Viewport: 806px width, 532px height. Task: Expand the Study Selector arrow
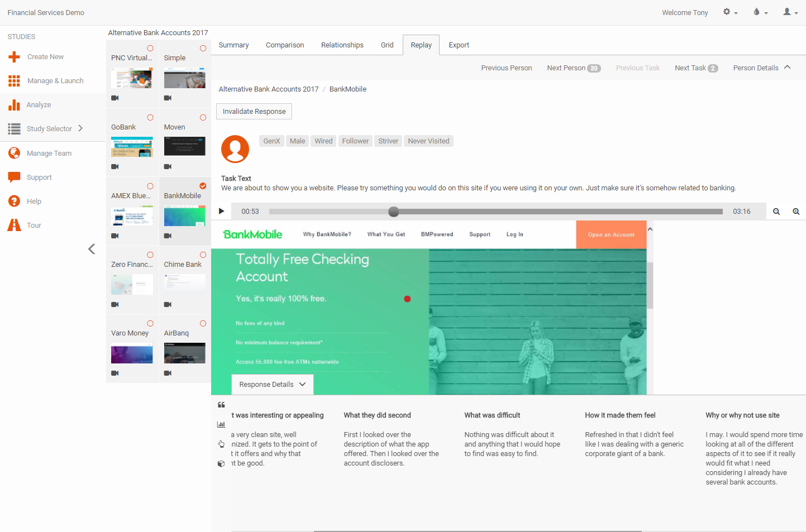coord(80,128)
